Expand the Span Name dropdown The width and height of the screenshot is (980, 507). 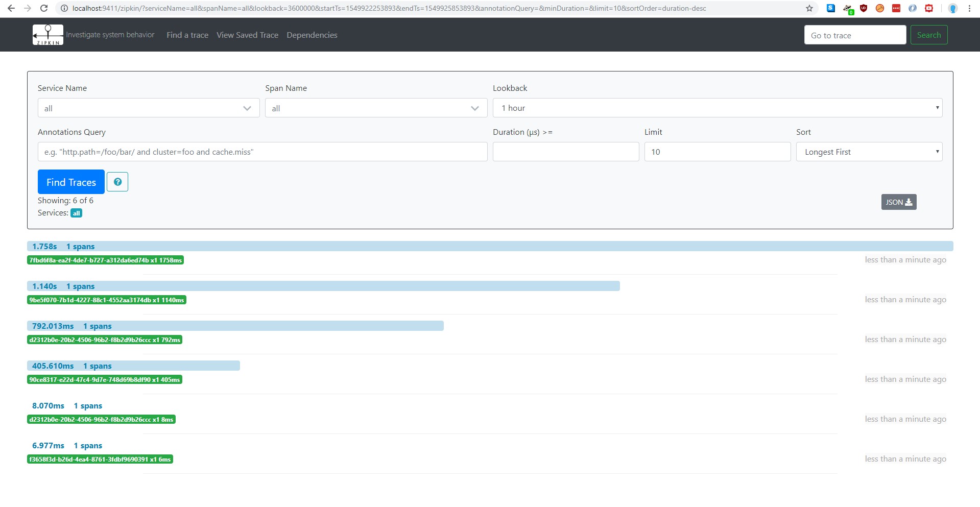(x=376, y=108)
